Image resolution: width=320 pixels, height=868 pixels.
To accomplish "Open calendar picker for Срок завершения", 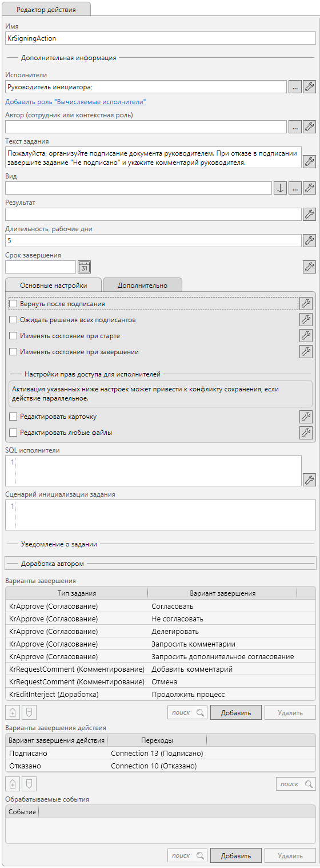I will 85,267.
